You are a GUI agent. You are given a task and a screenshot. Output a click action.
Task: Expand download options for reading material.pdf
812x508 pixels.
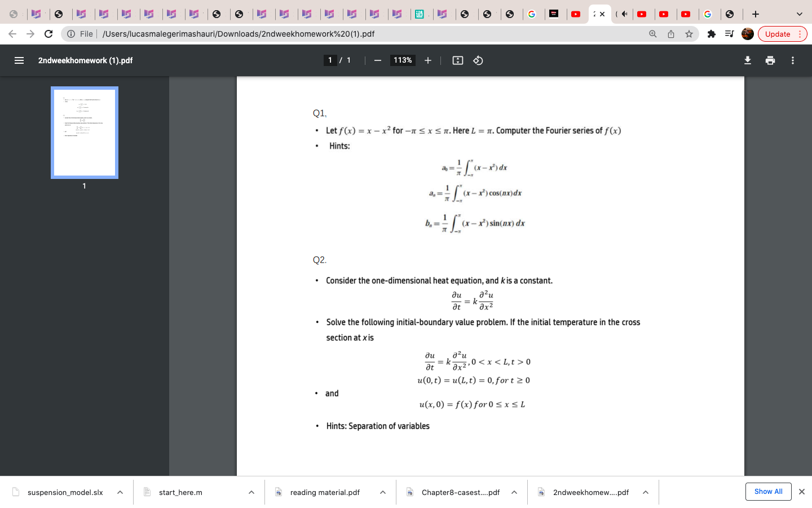click(x=382, y=492)
